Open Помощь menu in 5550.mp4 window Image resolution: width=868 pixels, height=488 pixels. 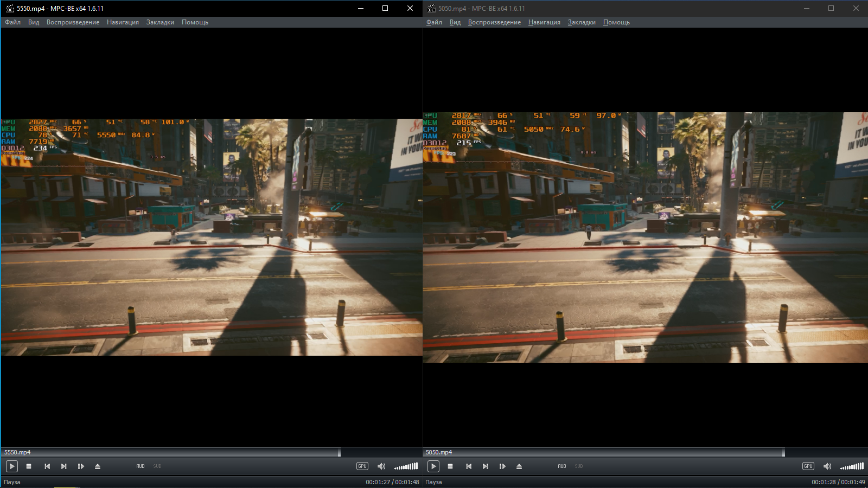coord(195,22)
